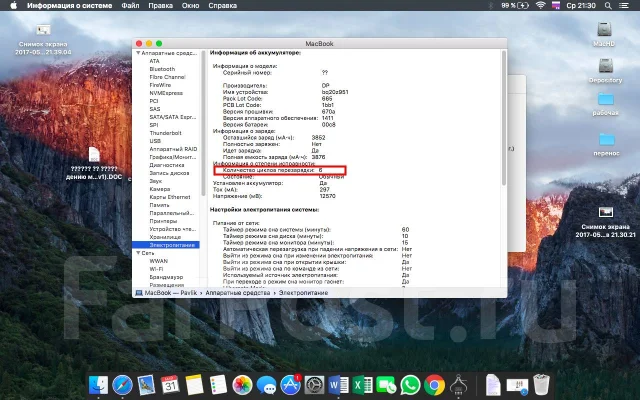Click System Information icon in dock
The width and height of the screenshot is (640, 400).
click(x=458, y=385)
